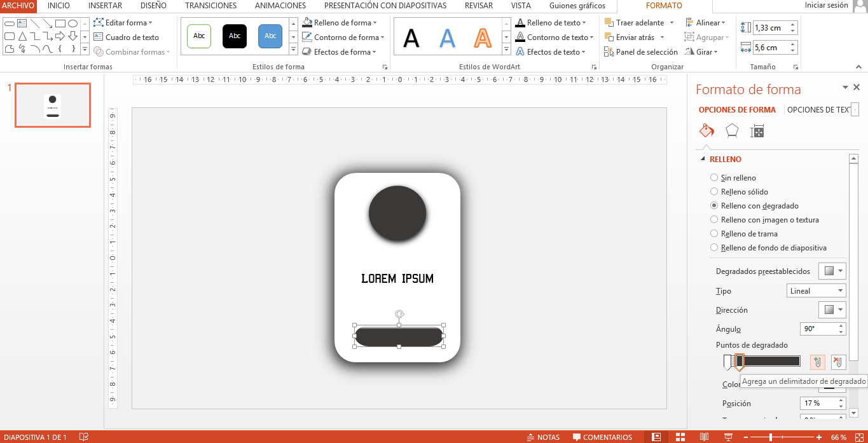
Task: Open the INSERTAR ribbon tab
Action: tap(105, 6)
